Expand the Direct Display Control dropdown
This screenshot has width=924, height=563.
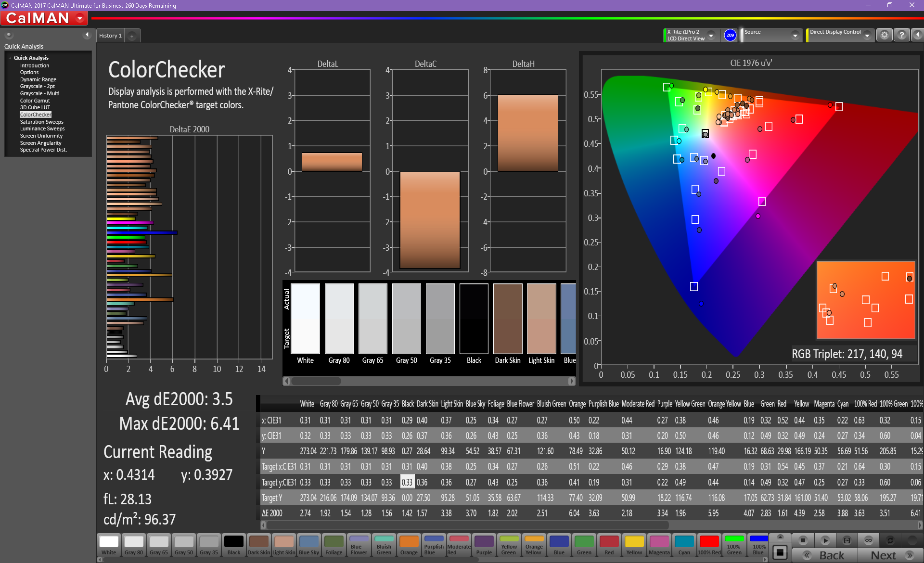(x=867, y=35)
